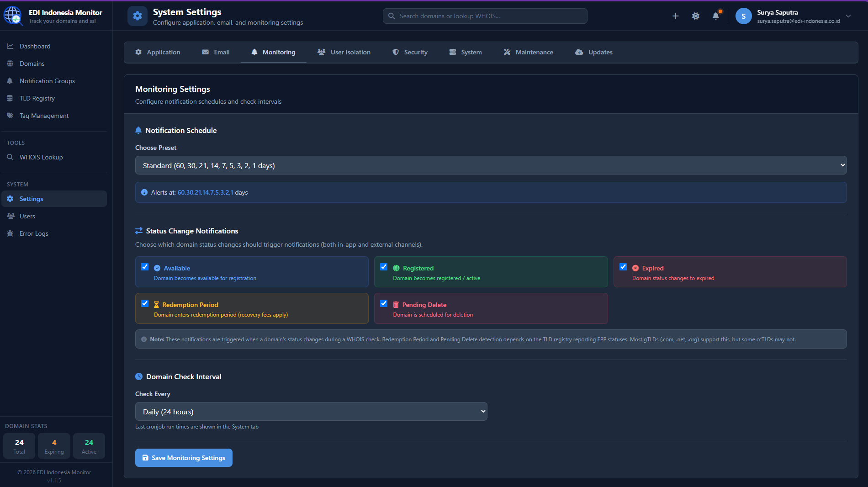
Task: Open the System tab
Action: click(466, 52)
